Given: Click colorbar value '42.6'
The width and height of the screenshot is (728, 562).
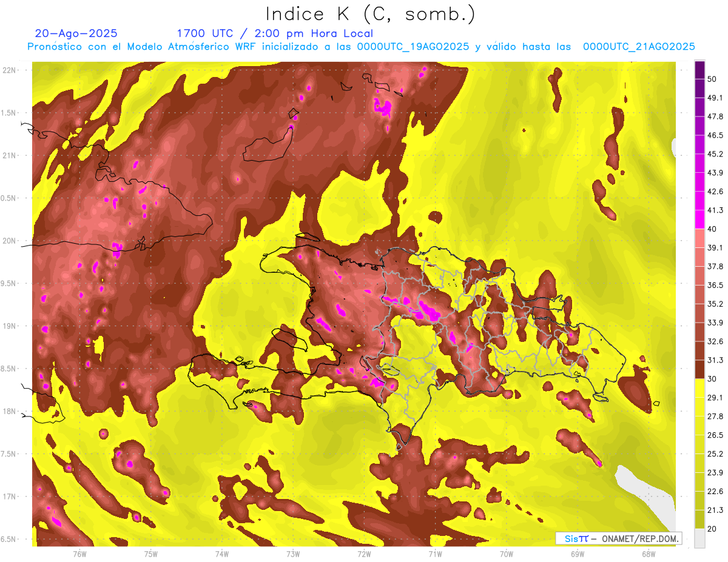Looking at the screenshot, I should [715, 192].
